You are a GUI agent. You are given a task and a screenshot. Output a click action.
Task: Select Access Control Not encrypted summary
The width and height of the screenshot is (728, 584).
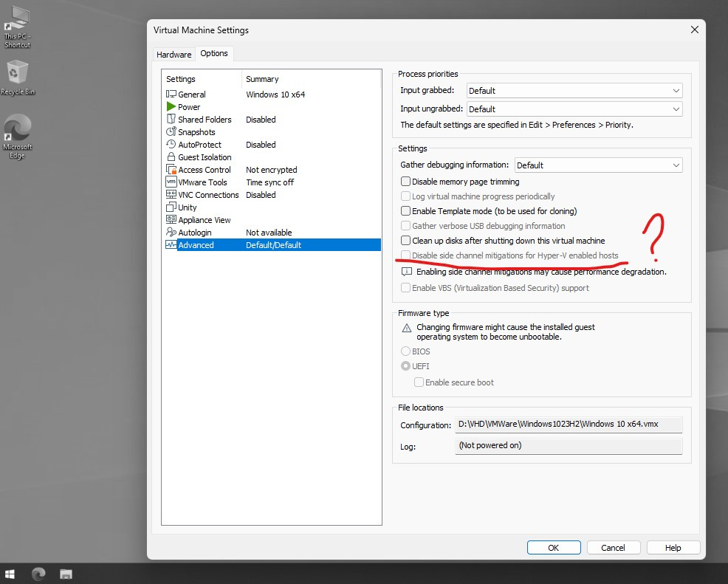272,170
